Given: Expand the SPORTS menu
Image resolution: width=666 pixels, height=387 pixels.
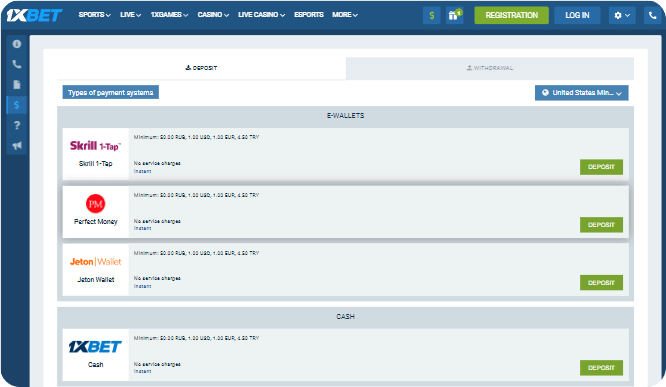Looking at the screenshot, I should pos(94,15).
